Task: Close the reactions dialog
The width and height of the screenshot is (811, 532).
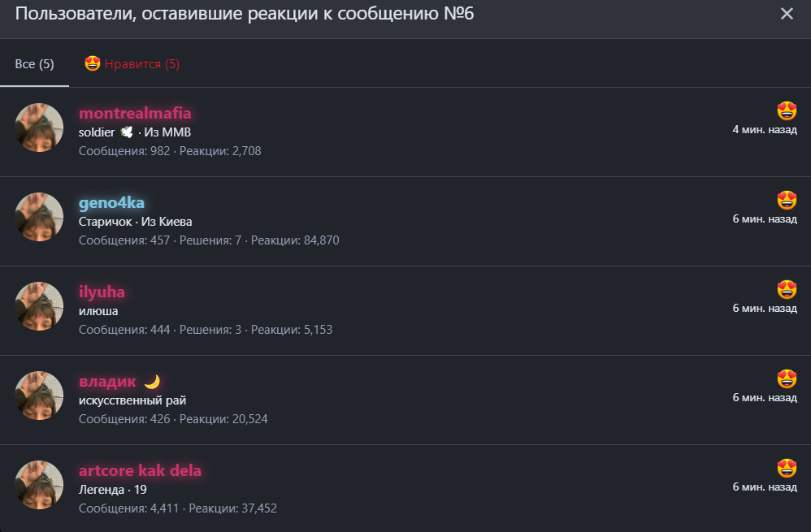Action: click(787, 14)
